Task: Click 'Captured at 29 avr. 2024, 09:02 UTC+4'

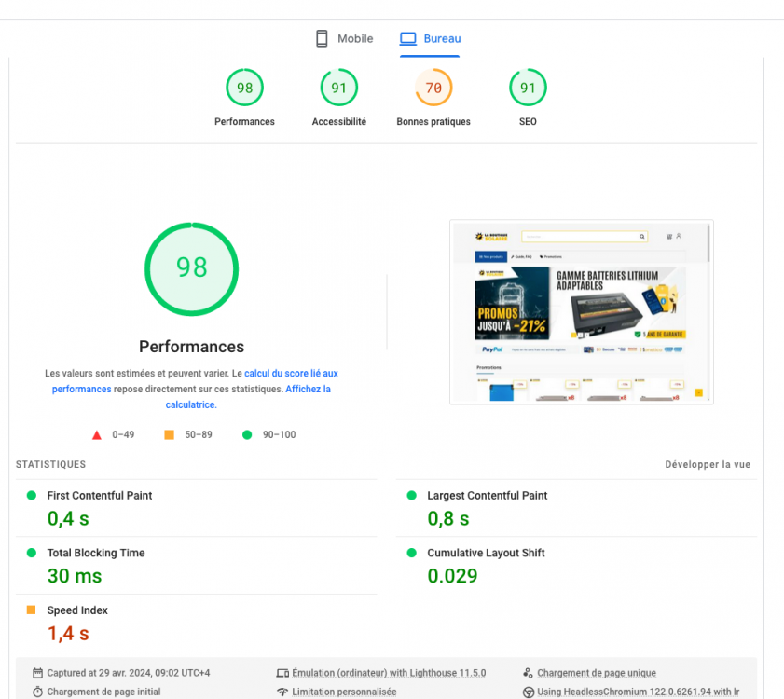Action: tap(129, 673)
